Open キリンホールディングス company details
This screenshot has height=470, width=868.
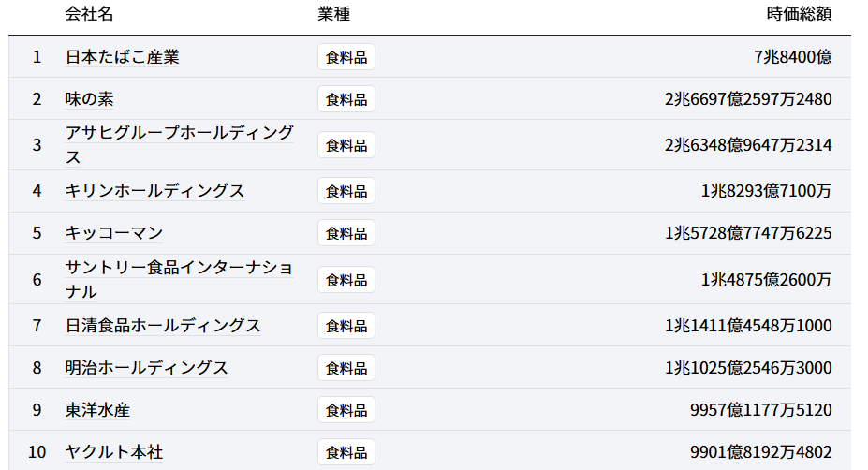coord(154,191)
